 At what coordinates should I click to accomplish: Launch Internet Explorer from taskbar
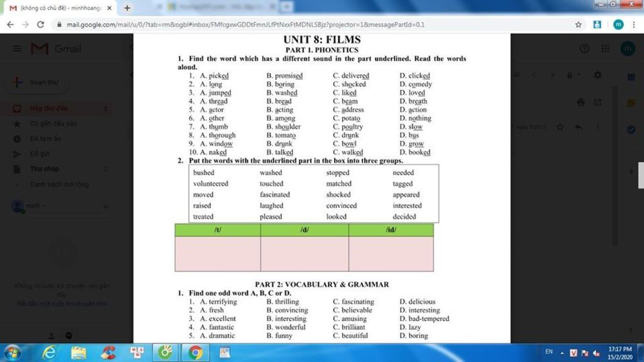[49, 353]
